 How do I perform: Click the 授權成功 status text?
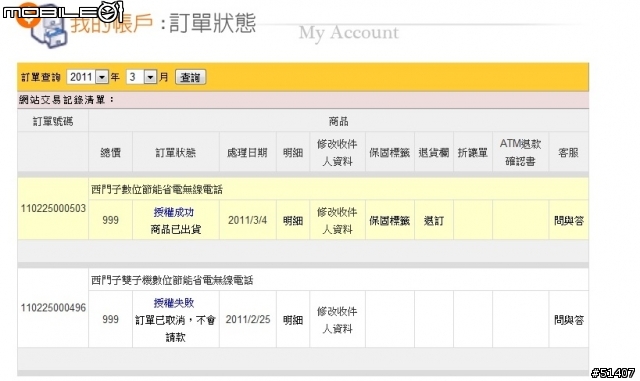(174, 212)
